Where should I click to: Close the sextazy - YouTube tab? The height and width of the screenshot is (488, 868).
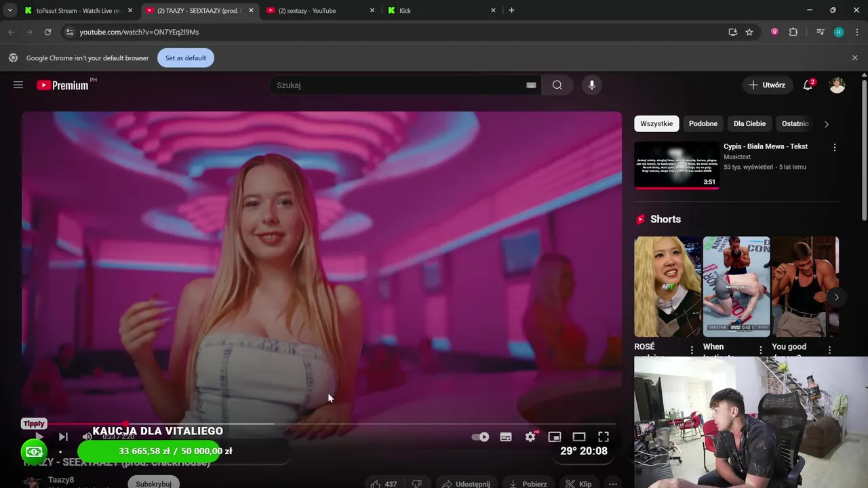coord(372,10)
